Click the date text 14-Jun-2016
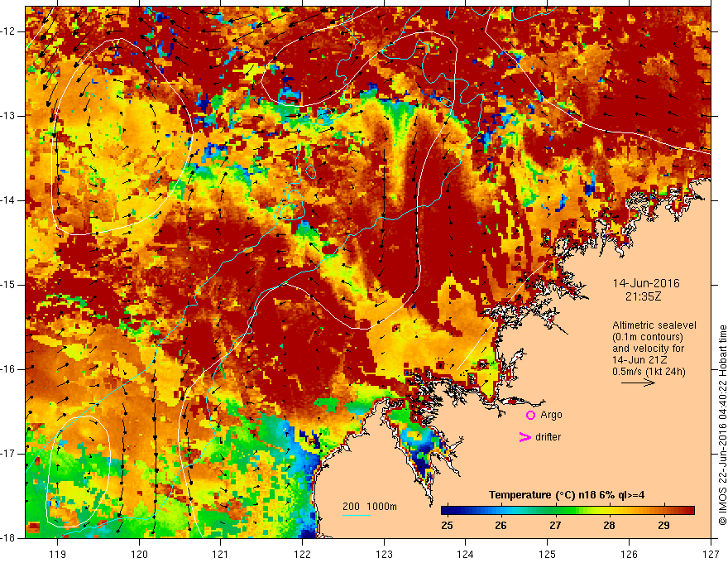 click(646, 283)
